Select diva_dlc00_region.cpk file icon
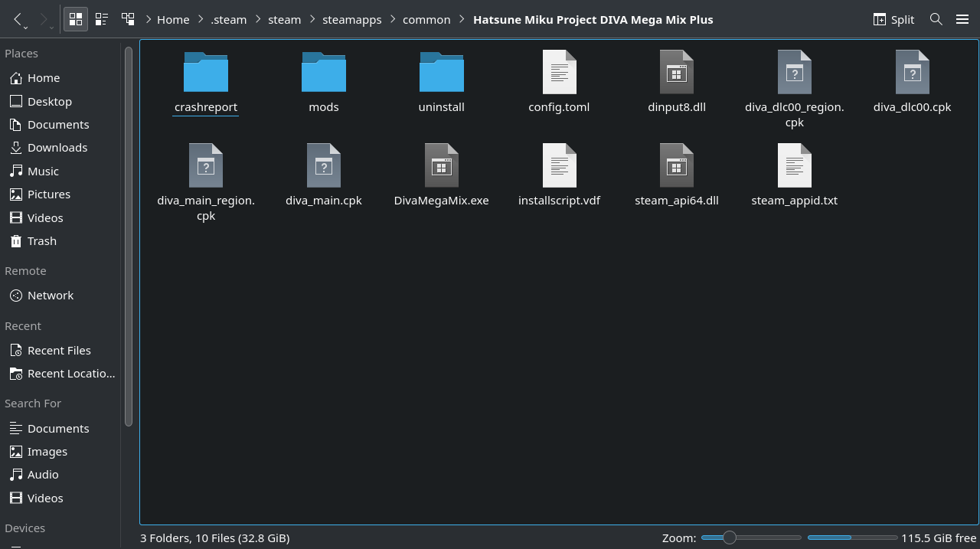Viewport: 980px width, 549px height. [795, 72]
